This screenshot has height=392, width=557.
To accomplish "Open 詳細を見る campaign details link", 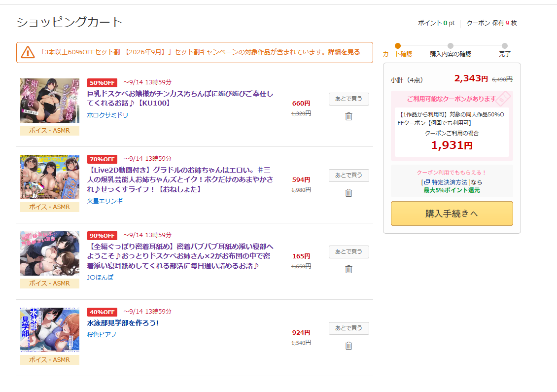I will 344,52.
